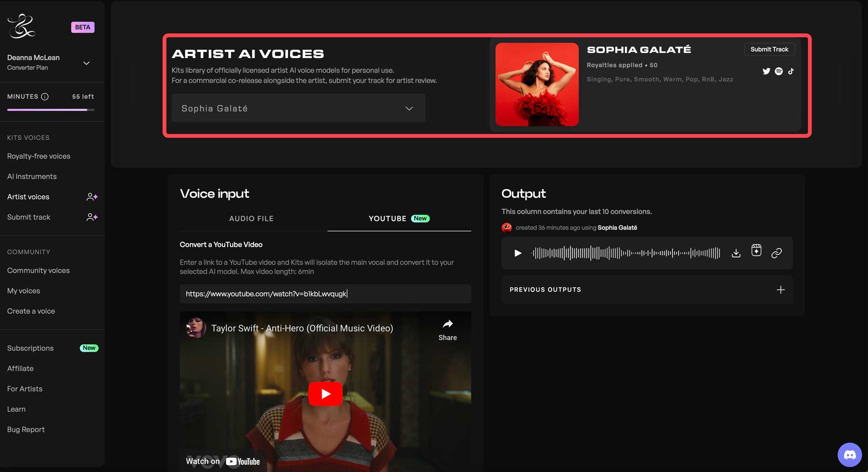Click the YouTube Share arrow

click(x=448, y=324)
